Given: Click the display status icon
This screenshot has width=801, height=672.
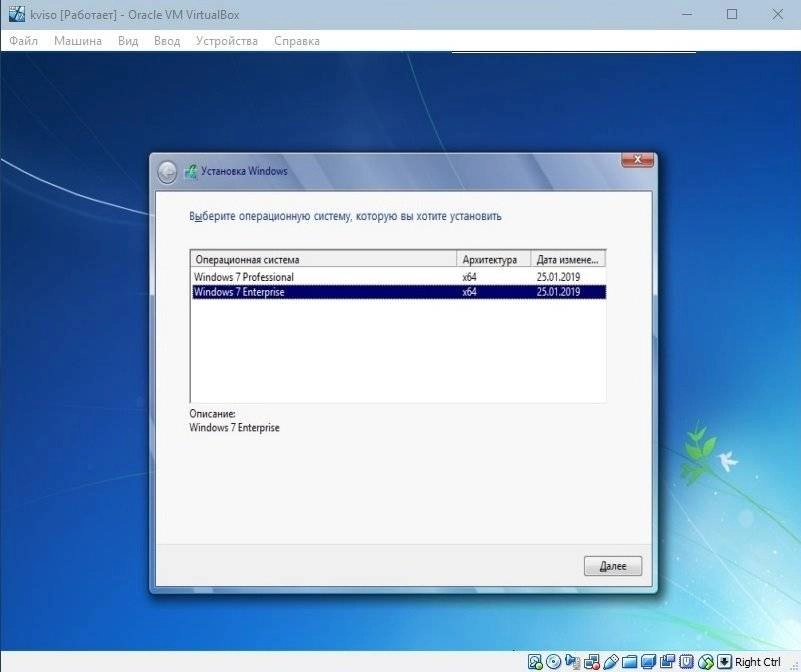Looking at the screenshot, I should 648,661.
